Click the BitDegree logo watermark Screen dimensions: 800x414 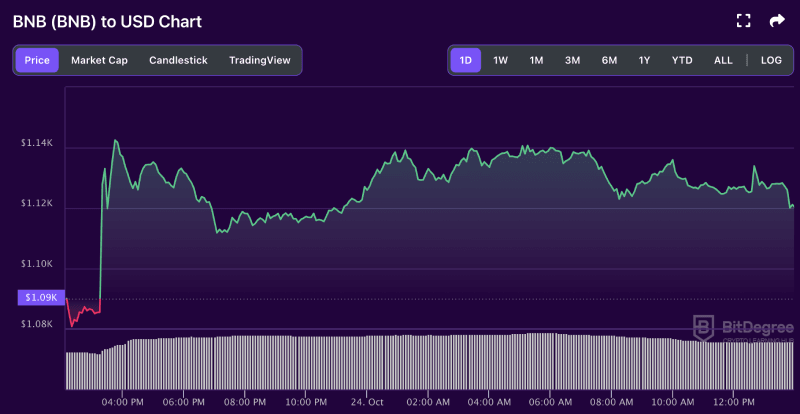click(x=743, y=327)
